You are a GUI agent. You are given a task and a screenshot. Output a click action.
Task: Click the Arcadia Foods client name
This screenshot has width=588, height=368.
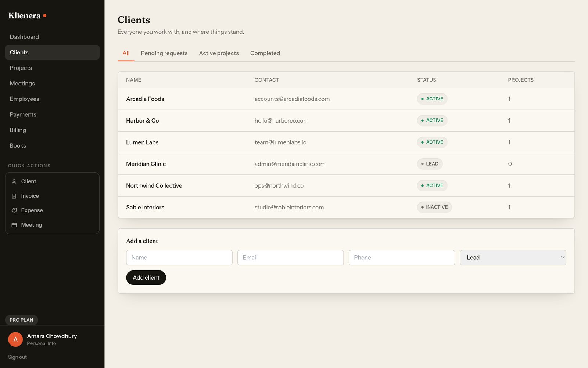click(145, 99)
